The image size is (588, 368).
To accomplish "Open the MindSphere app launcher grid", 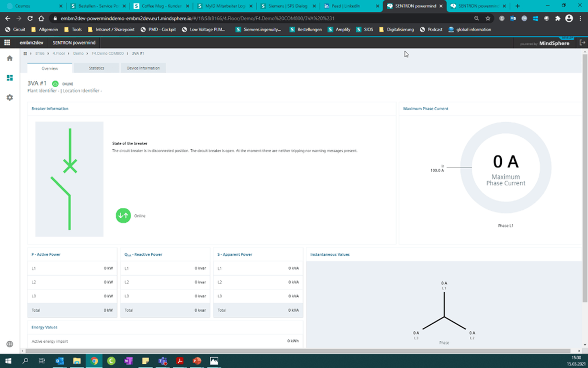I will coord(7,43).
